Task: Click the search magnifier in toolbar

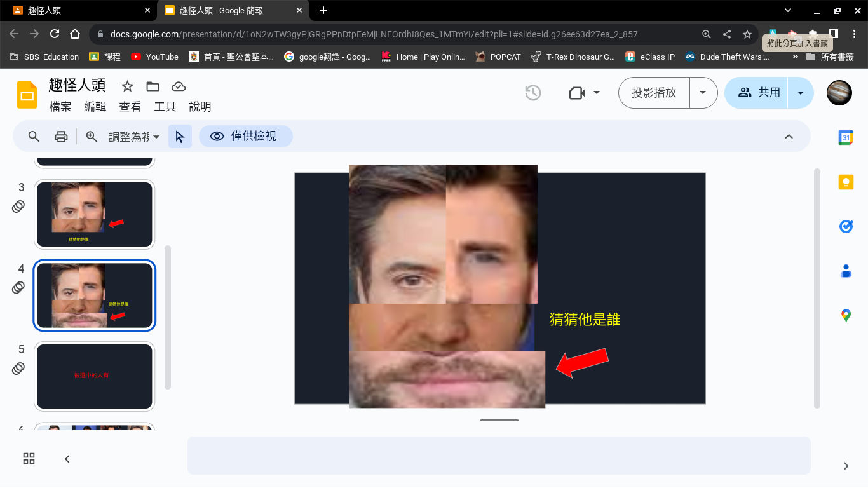Action: click(34, 137)
